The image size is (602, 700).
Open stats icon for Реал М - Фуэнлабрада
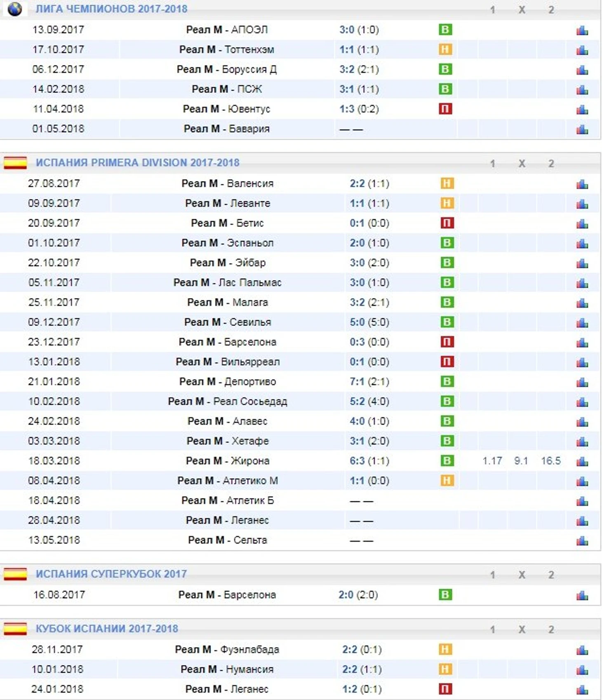(582, 650)
